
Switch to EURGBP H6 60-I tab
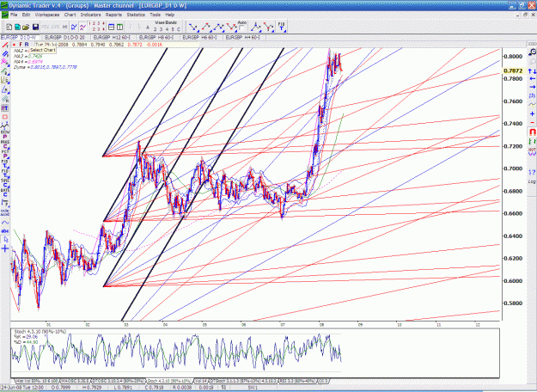click(x=200, y=37)
